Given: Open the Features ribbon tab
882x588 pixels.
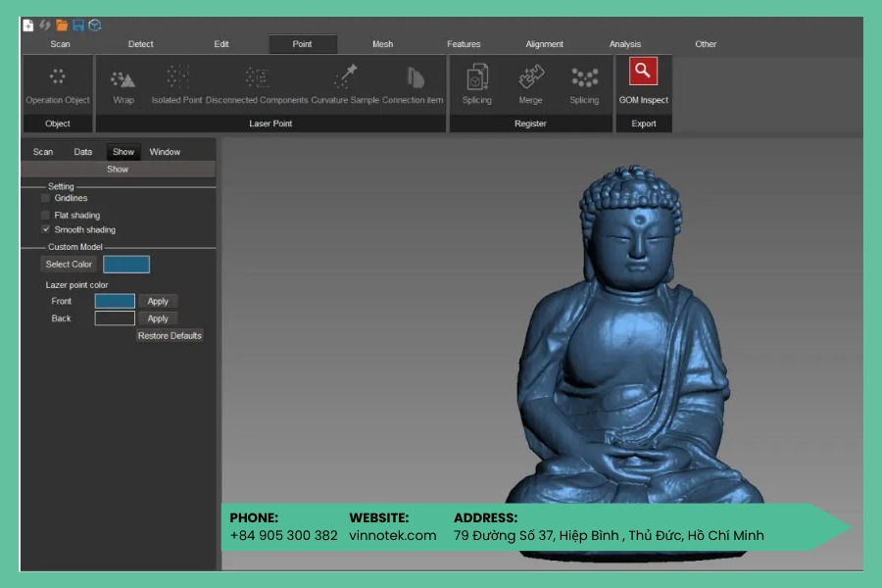Looking at the screenshot, I should click(x=464, y=44).
